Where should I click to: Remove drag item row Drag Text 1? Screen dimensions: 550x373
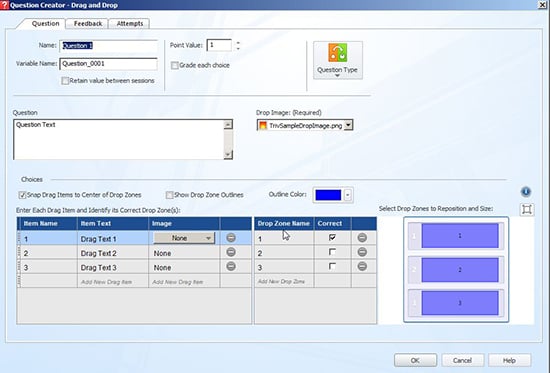pos(231,238)
